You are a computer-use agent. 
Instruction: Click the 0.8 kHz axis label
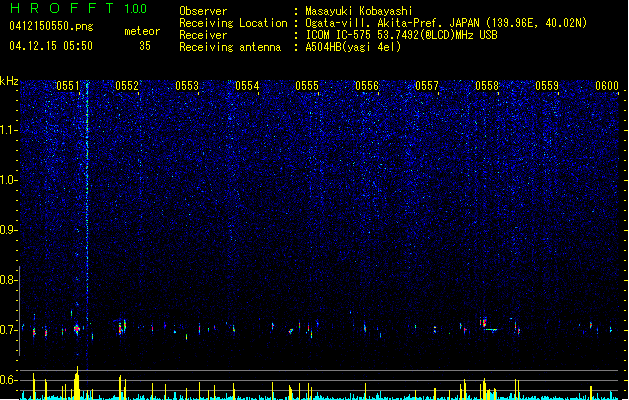click(x=8, y=280)
